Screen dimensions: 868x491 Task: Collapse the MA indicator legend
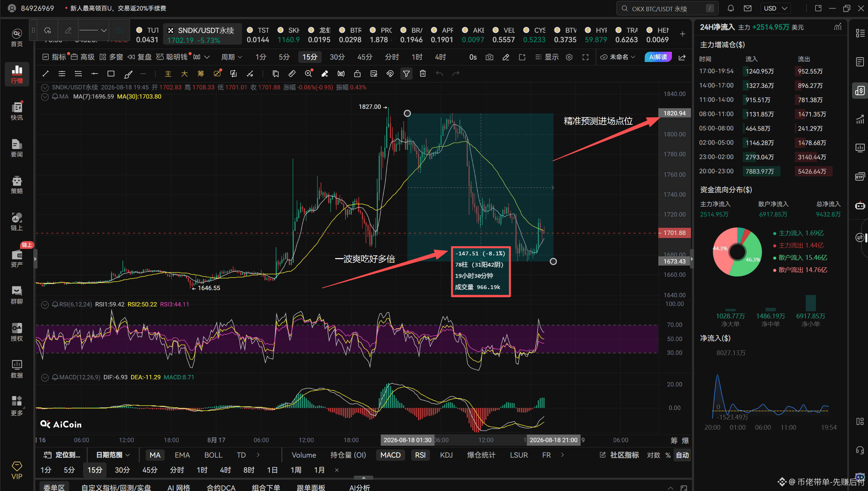tap(45, 97)
